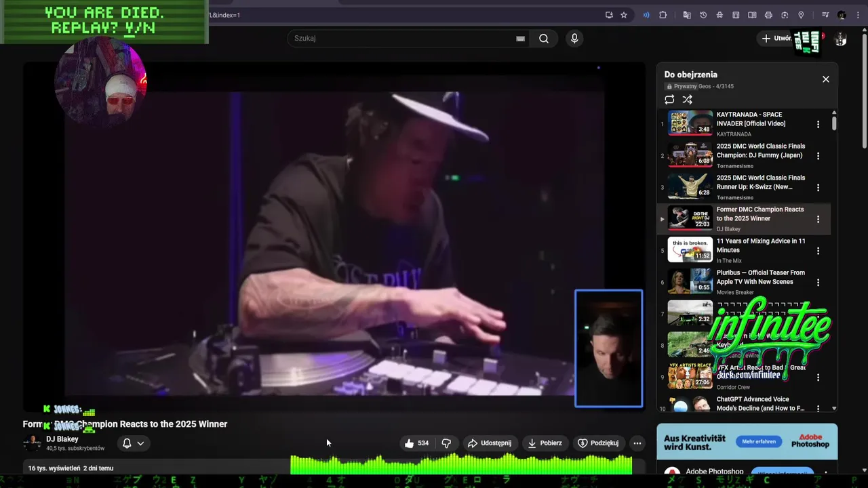Dislike the video with thumbs down
The image size is (868, 488).
[x=446, y=443]
